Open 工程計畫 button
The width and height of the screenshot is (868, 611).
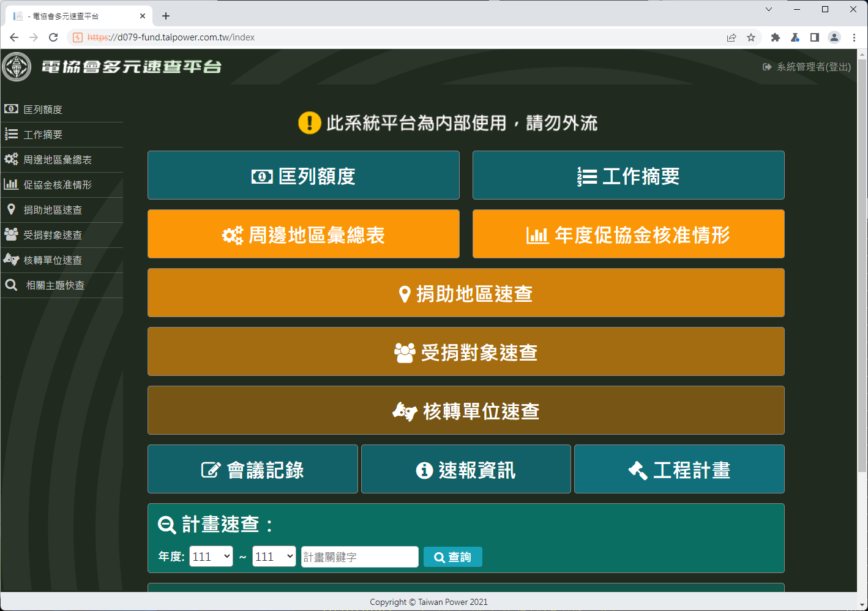(x=679, y=469)
